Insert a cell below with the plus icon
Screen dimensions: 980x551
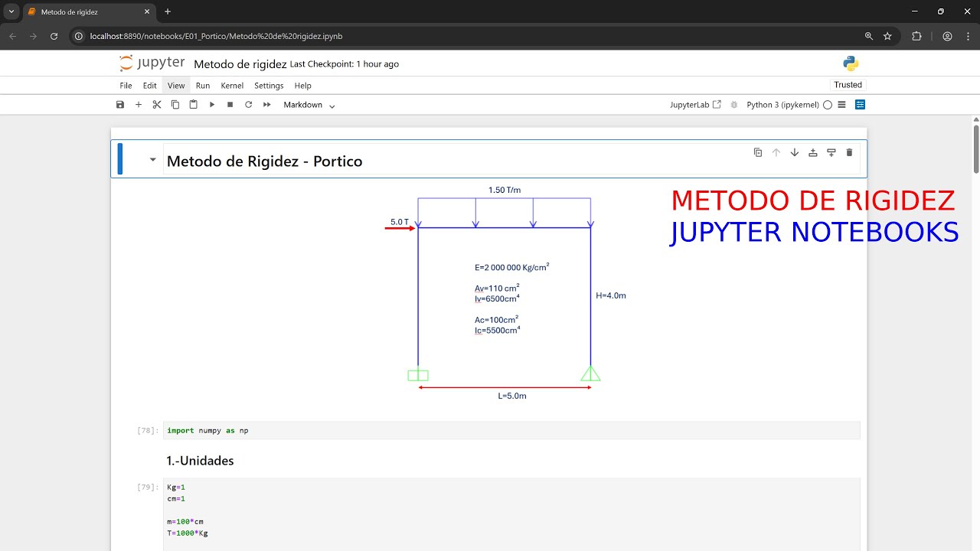(x=139, y=105)
